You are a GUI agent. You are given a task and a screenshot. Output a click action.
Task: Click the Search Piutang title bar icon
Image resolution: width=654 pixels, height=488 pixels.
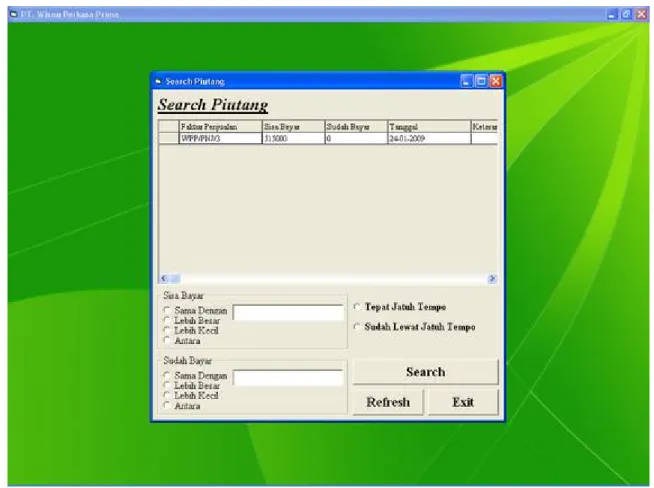(x=158, y=81)
